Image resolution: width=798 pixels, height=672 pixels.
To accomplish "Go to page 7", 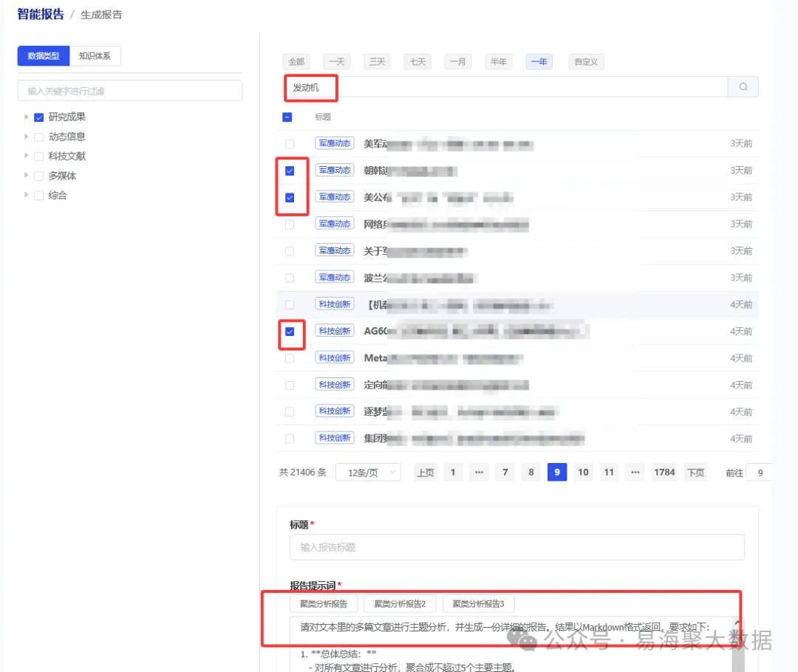I will pyautogui.click(x=505, y=473).
